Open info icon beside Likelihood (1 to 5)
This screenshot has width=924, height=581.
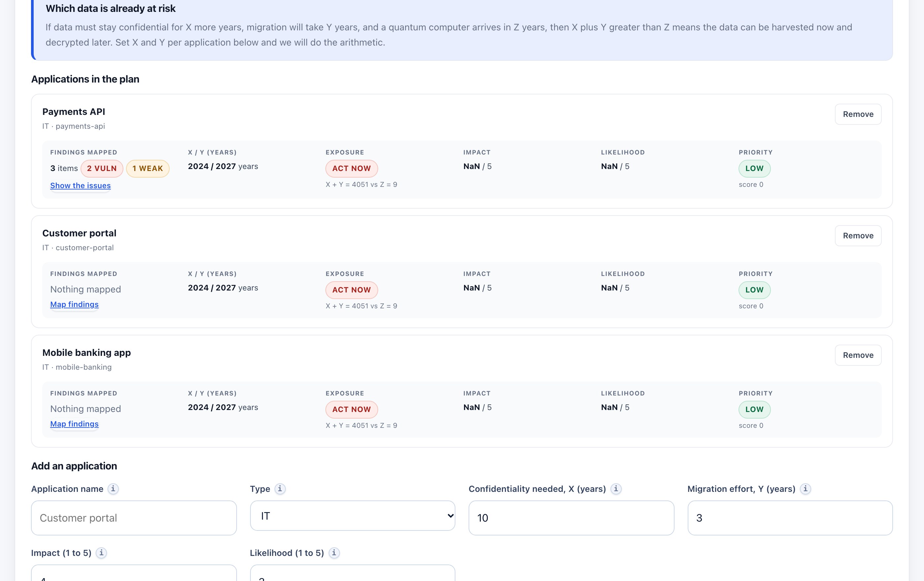tap(334, 553)
